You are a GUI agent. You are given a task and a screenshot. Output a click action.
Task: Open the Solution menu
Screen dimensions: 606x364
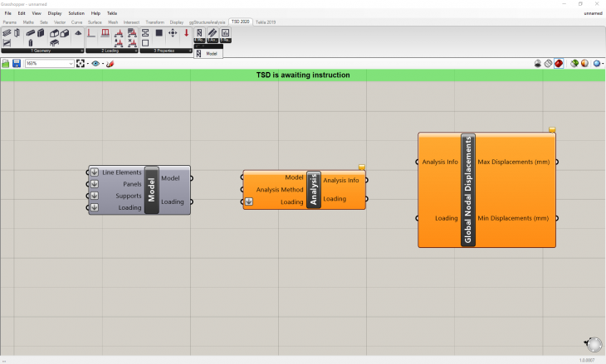(76, 13)
